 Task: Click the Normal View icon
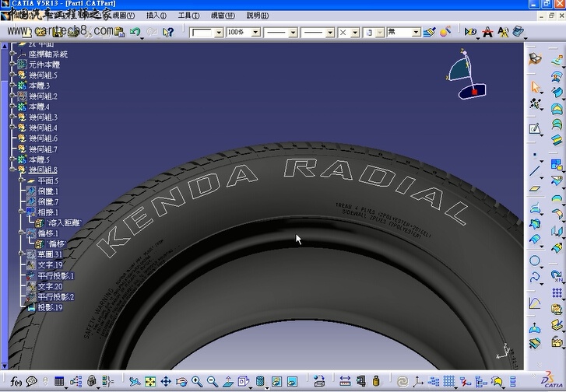click(228, 381)
